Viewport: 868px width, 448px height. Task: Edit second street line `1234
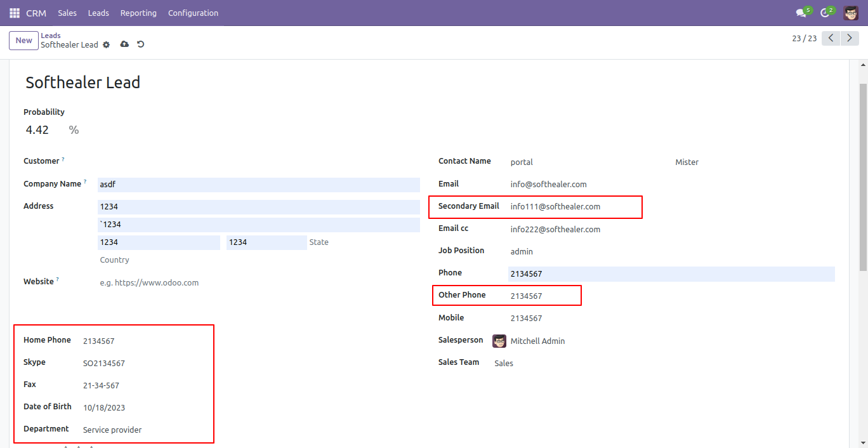(259, 225)
